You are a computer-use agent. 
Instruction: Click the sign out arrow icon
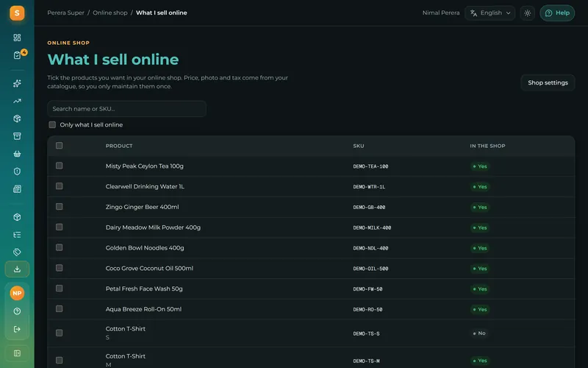(17, 329)
